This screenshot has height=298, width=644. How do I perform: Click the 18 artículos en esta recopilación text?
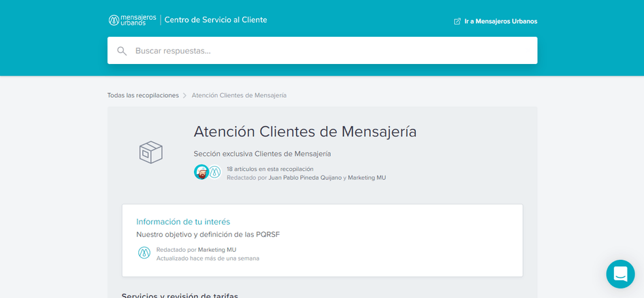[x=270, y=169]
